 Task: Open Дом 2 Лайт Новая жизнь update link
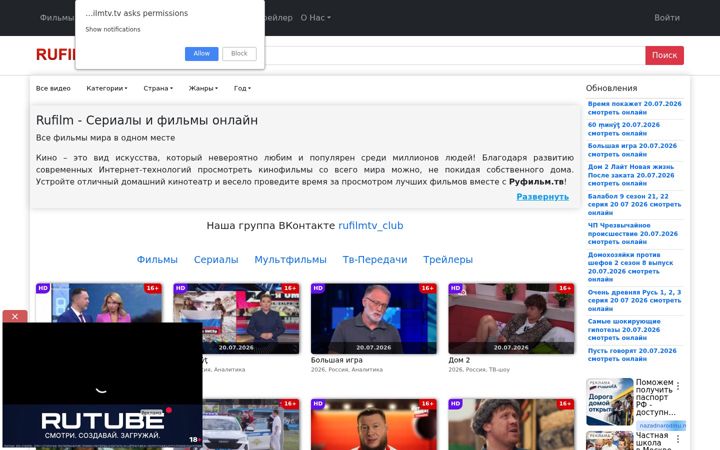[631, 175]
